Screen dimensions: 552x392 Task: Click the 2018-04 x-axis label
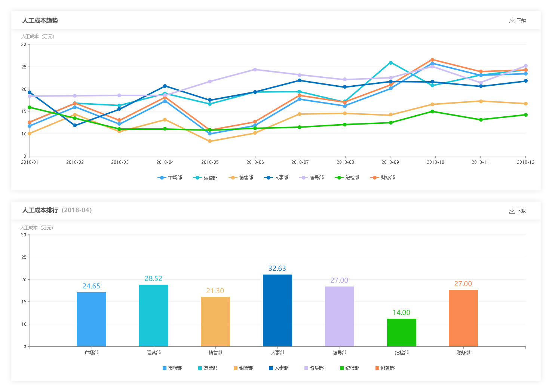165,162
